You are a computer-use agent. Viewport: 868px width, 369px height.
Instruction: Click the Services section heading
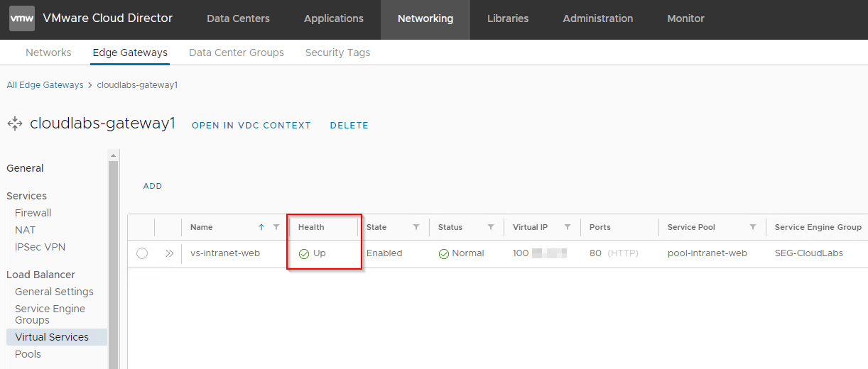pos(26,196)
